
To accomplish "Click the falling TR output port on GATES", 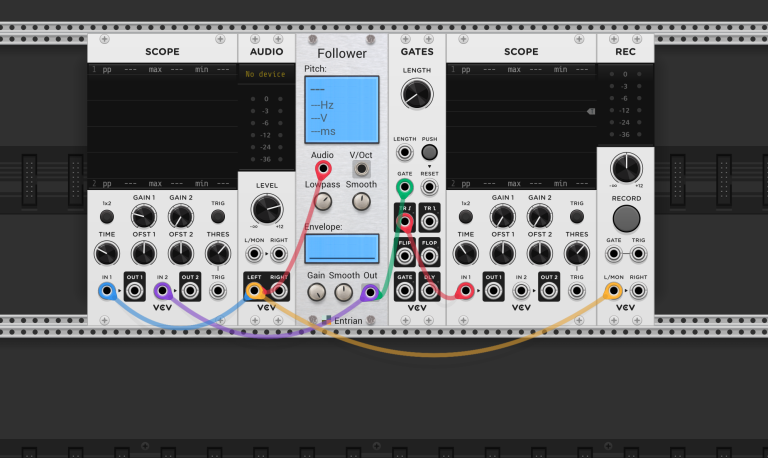I will pyautogui.click(x=430, y=221).
